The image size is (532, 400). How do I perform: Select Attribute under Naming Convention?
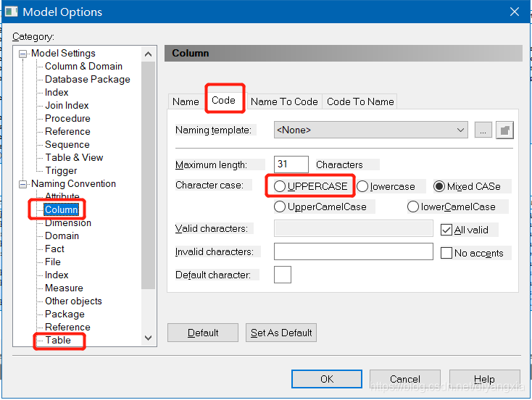[x=62, y=196]
